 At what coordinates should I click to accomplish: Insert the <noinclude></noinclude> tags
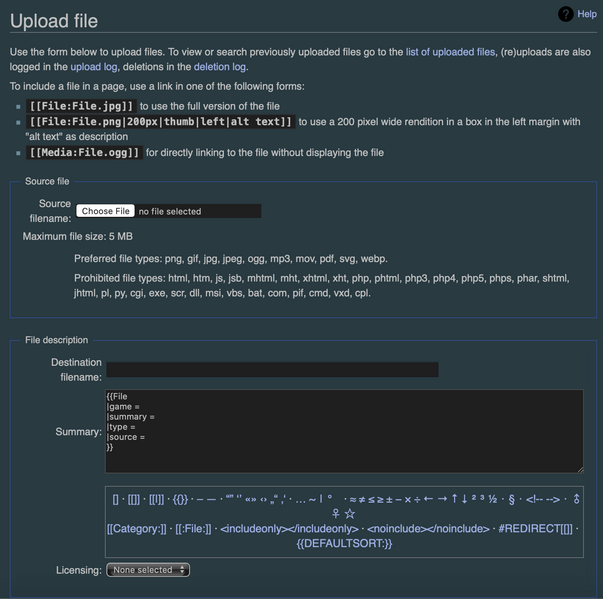coord(428,528)
